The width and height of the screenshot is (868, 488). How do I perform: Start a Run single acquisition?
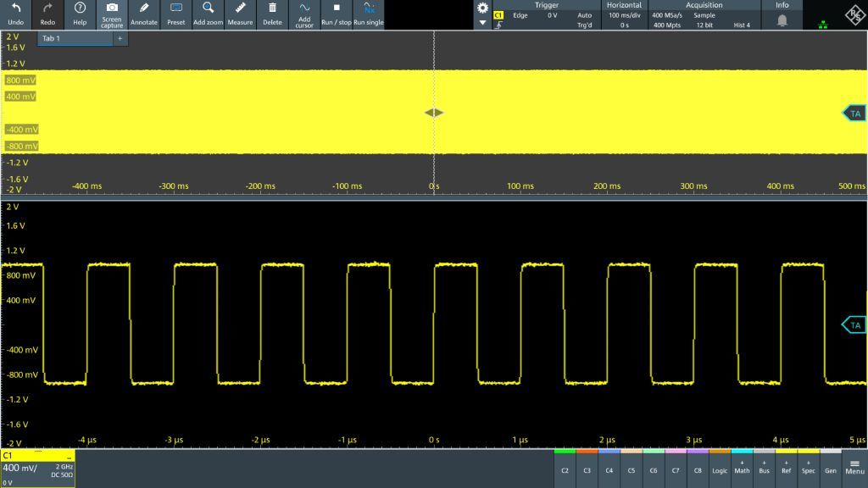pos(369,14)
